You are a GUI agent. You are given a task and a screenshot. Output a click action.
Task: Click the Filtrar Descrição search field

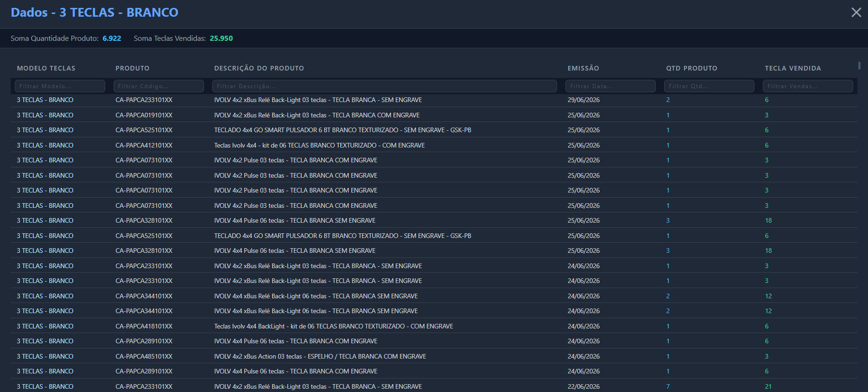385,86
